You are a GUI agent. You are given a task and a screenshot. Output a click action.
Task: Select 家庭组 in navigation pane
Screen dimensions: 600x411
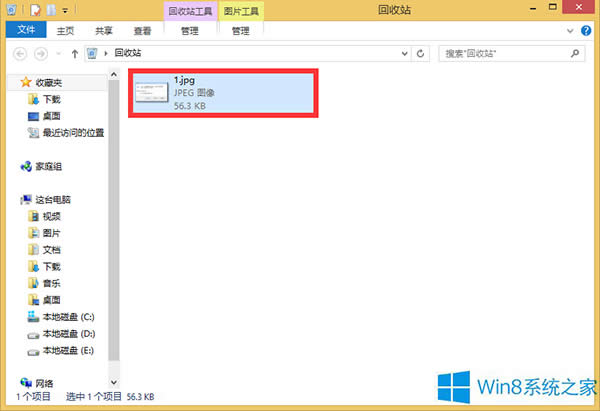[x=49, y=166]
